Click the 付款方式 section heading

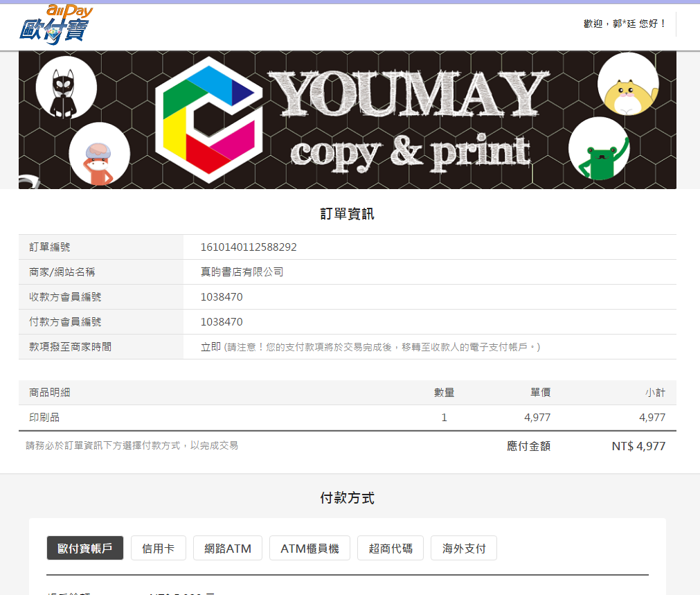pyautogui.click(x=347, y=498)
